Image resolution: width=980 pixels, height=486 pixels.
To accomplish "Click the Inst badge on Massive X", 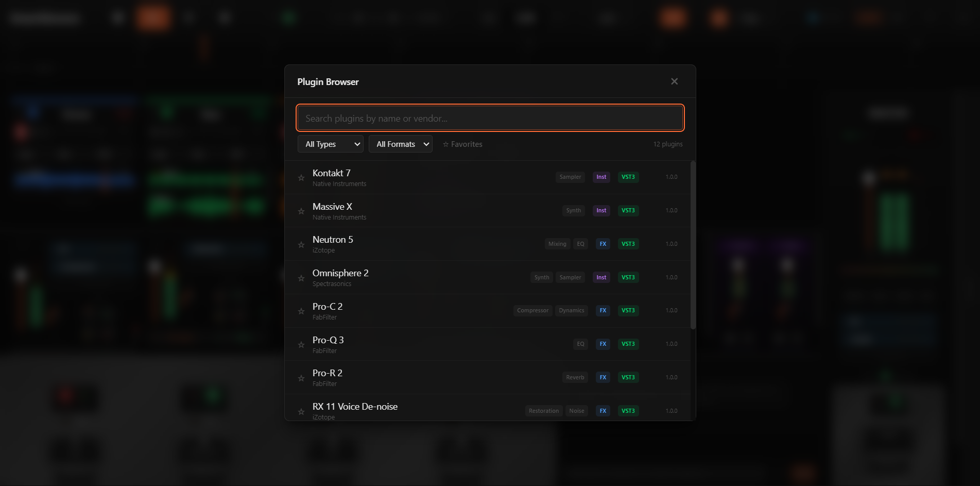I will tap(601, 210).
